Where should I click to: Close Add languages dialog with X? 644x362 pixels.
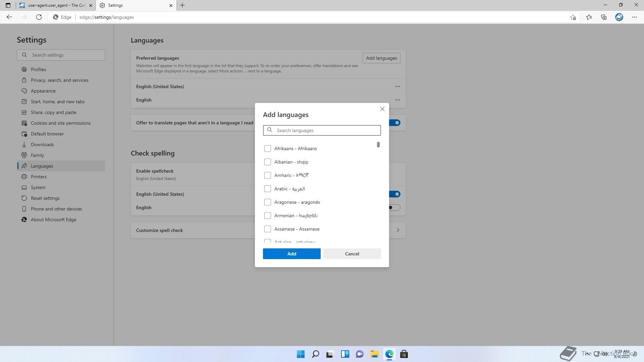point(382,109)
